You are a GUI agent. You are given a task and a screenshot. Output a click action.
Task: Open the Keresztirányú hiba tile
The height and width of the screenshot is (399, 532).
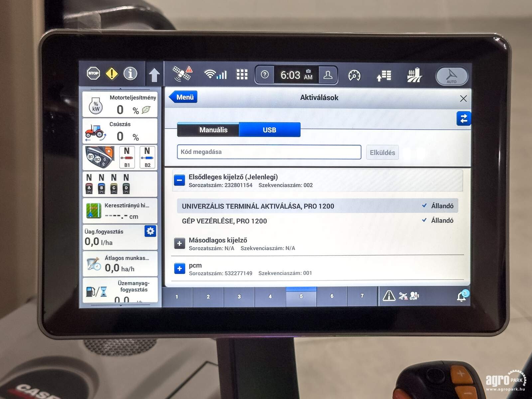(120, 211)
